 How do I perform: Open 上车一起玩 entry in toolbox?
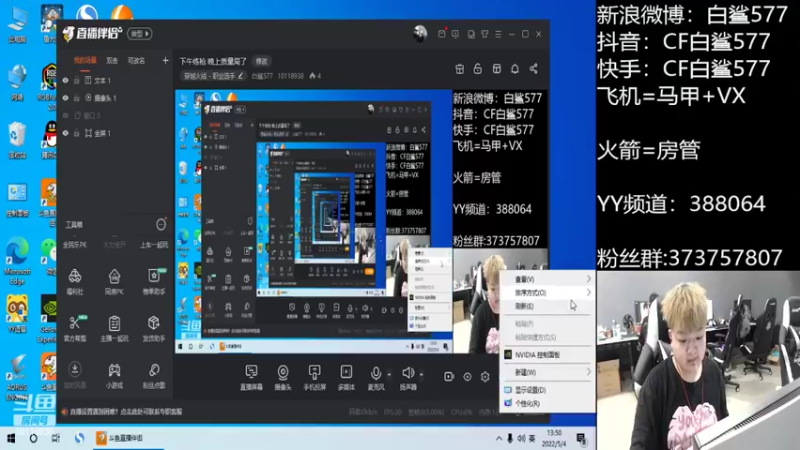point(154,245)
